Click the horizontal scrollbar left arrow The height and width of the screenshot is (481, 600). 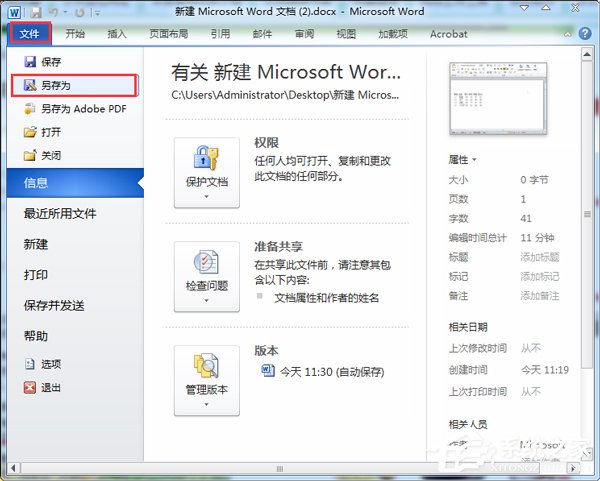(x=13, y=468)
